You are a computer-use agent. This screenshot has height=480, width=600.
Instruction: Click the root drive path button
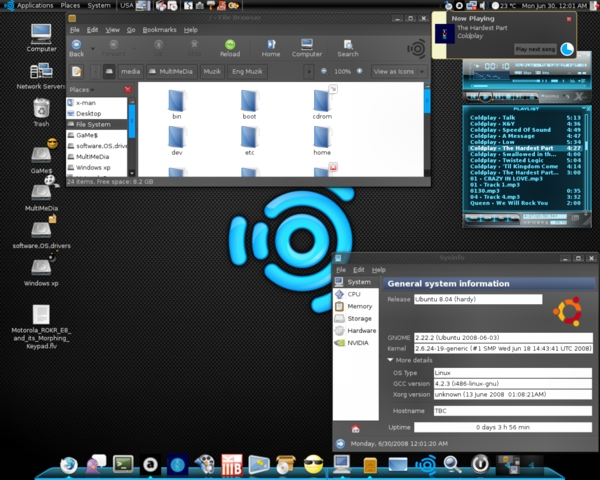pos(109,72)
